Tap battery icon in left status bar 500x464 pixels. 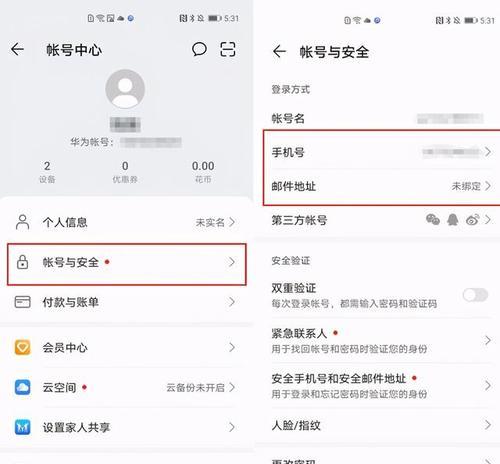click(x=215, y=18)
